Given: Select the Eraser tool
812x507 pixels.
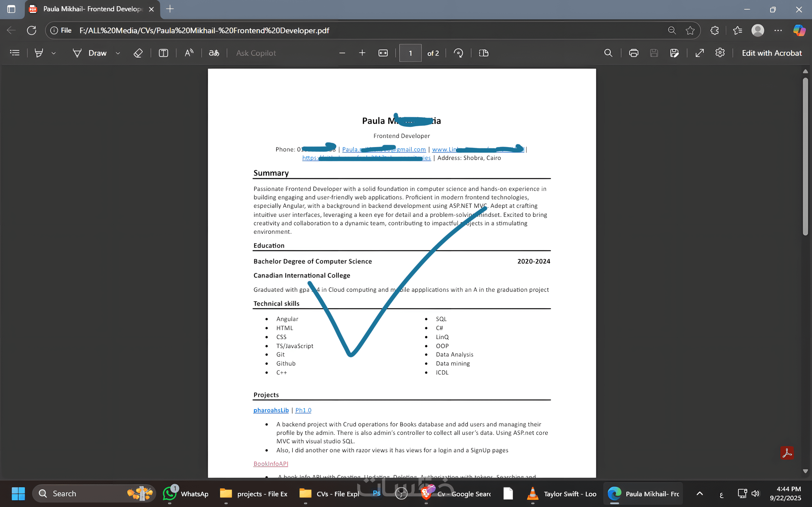Looking at the screenshot, I should tap(138, 53).
